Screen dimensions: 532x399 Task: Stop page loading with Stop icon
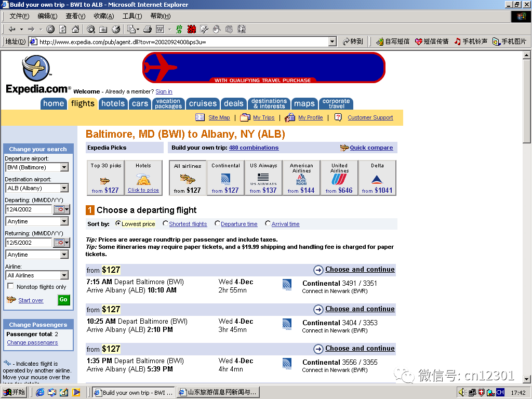(x=50, y=29)
